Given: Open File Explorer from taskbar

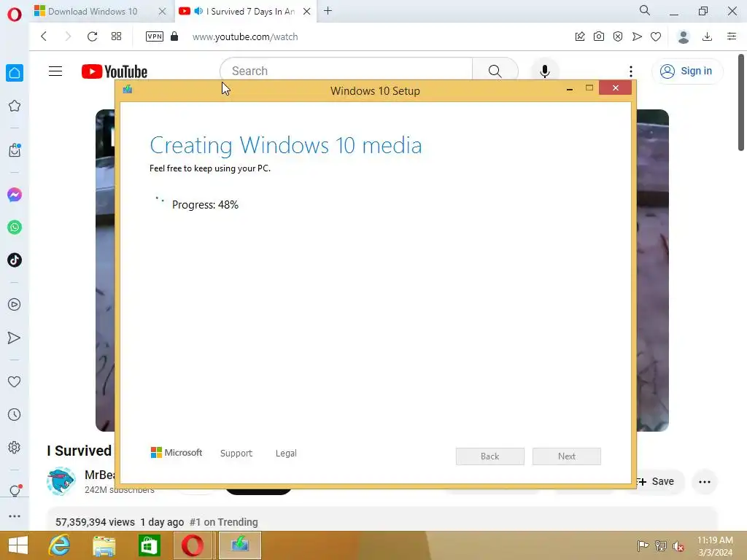Looking at the screenshot, I should click(104, 546).
